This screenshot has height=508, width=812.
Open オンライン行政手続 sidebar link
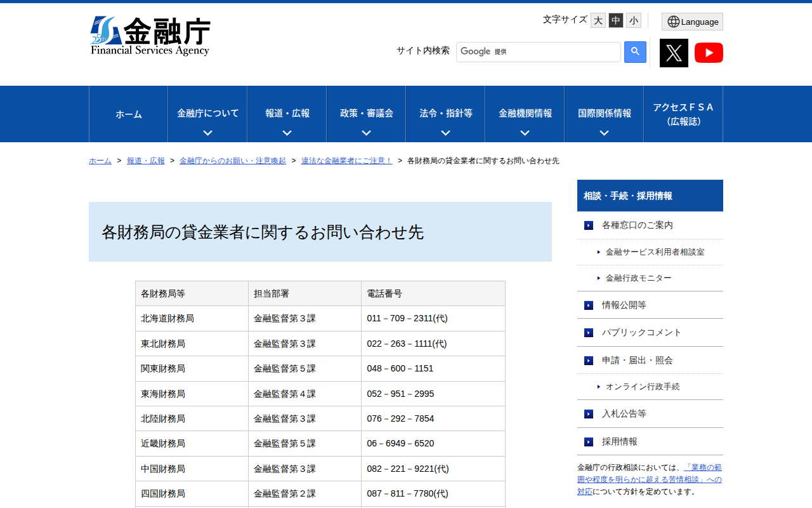[642, 387]
